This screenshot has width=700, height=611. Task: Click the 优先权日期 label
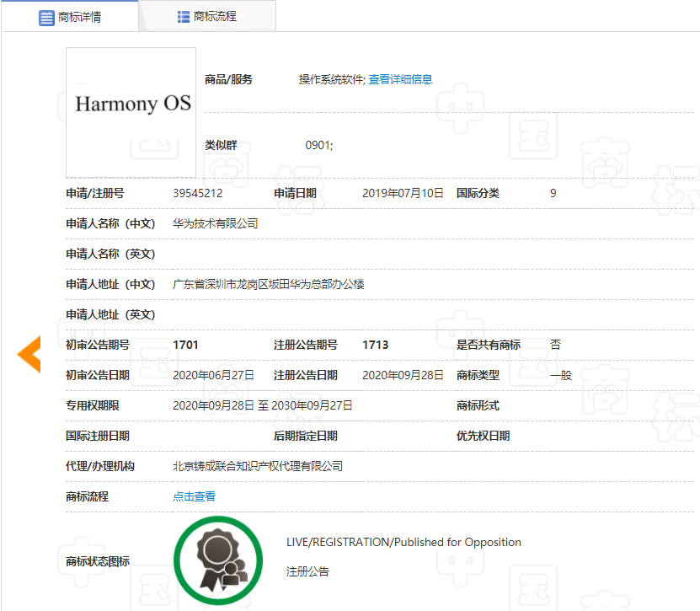tap(483, 436)
